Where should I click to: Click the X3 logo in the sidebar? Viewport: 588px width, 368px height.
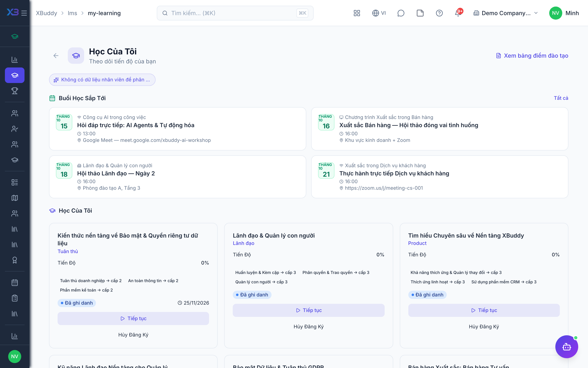(12, 12)
